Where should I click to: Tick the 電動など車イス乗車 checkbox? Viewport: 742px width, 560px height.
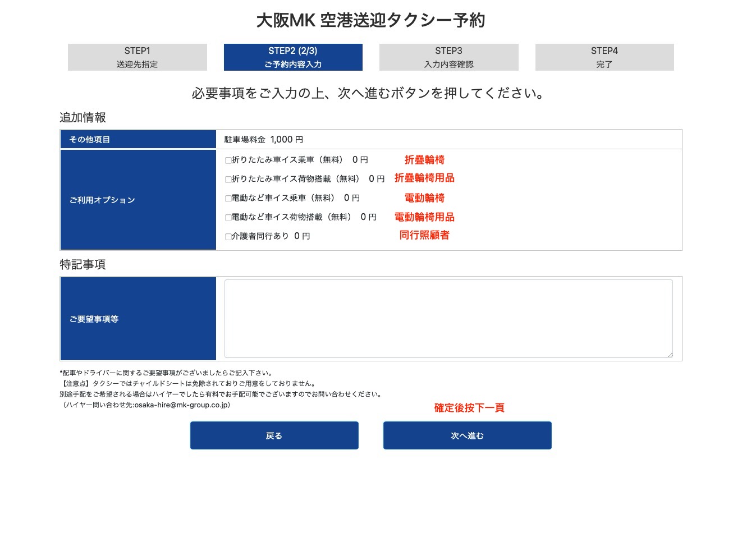pos(228,199)
